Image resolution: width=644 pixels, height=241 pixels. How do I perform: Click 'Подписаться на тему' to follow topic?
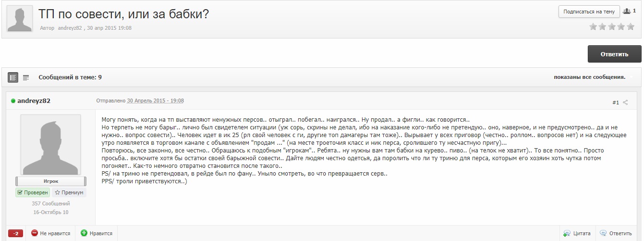coord(588,12)
